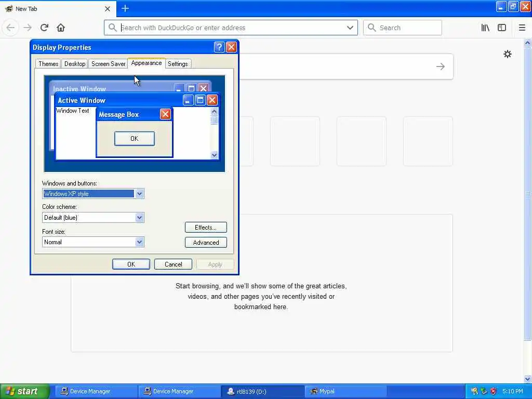Close the Display Properties dialog
The width and height of the screenshot is (532, 399).
click(231, 47)
